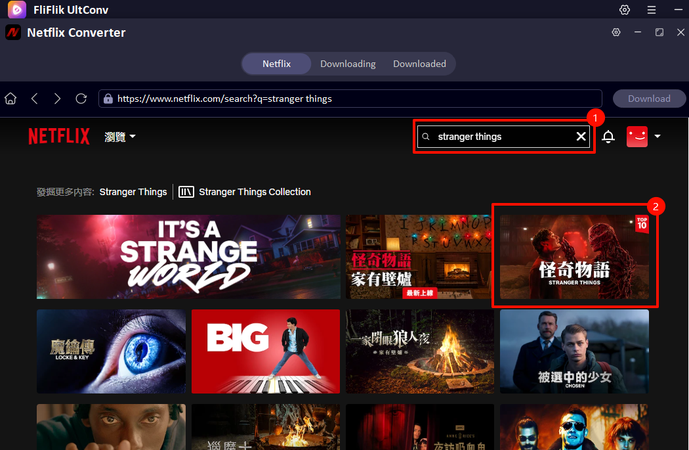The image size is (689, 450).
Task: Click the NETFLIX logo
Action: [59, 136]
